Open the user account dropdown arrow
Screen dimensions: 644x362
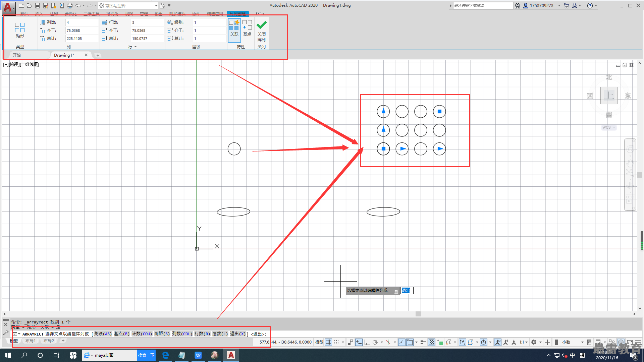click(x=559, y=6)
